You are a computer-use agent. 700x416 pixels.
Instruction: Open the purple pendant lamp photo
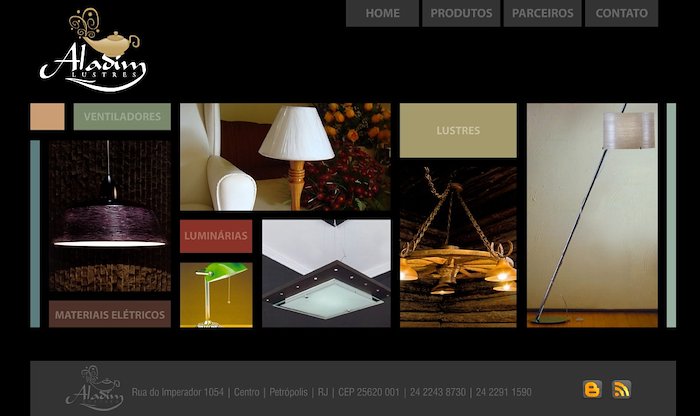110,216
